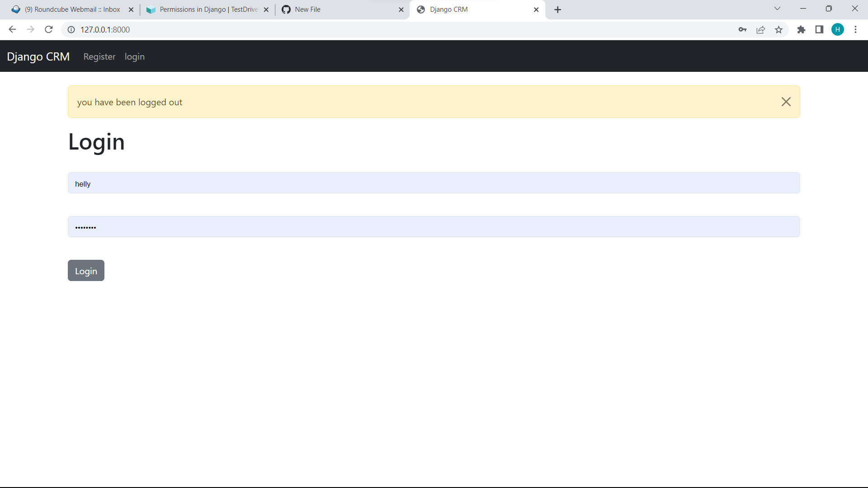Open Chrome three-dot menu
This screenshot has height=488, width=868.
(855, 30)
